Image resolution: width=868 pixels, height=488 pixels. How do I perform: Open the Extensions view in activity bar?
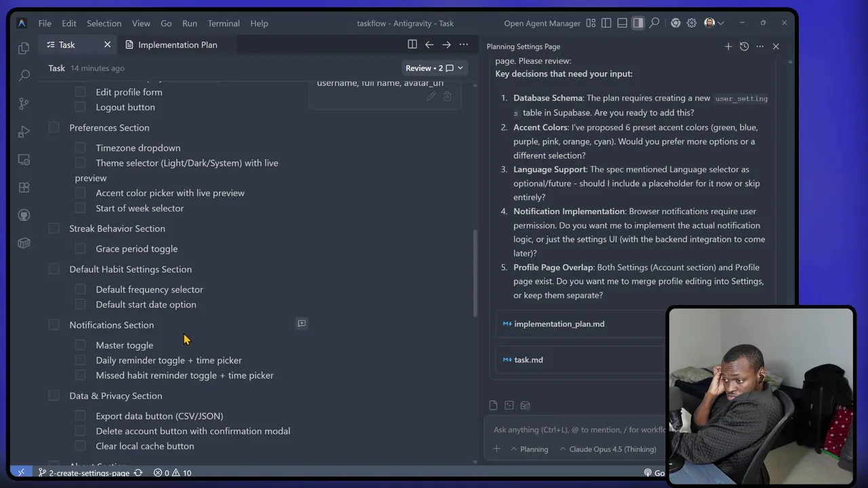tap(24, 188)
